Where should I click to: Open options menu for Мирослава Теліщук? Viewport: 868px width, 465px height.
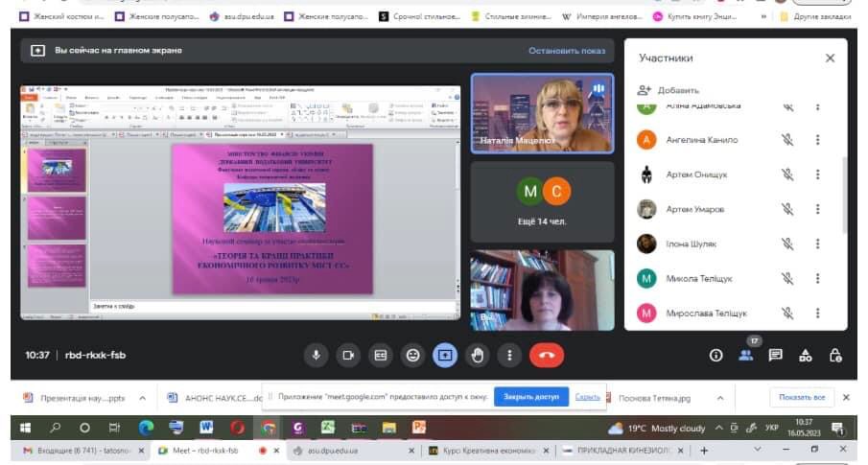817,314
